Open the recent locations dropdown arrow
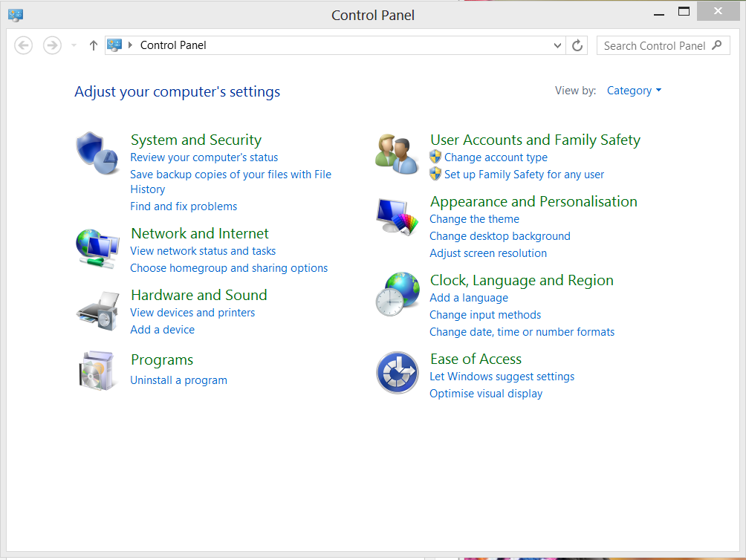Screen dimensions: 746x560 point(74,45)
